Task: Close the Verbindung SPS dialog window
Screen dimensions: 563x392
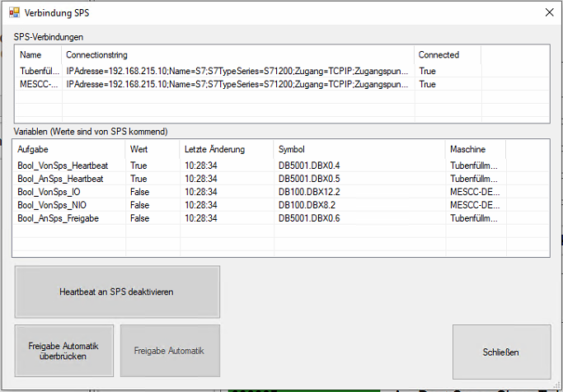Action: [x=549, y=12]
